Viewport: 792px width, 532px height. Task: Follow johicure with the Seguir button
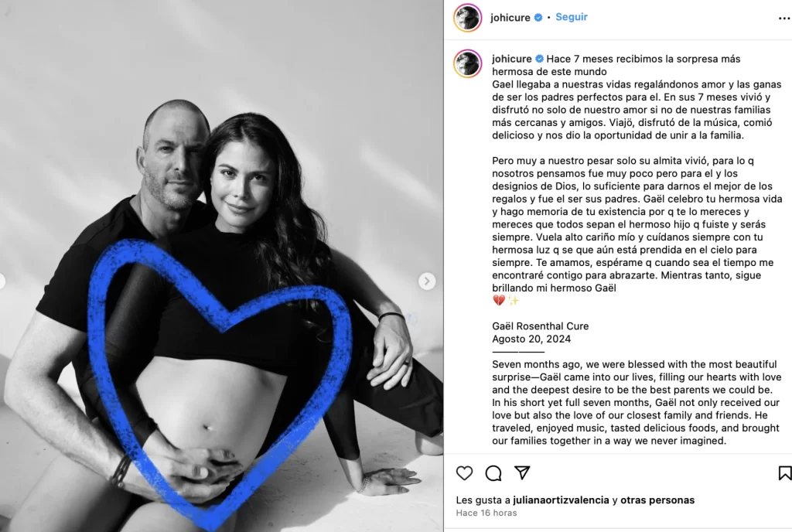click(572, 17)
